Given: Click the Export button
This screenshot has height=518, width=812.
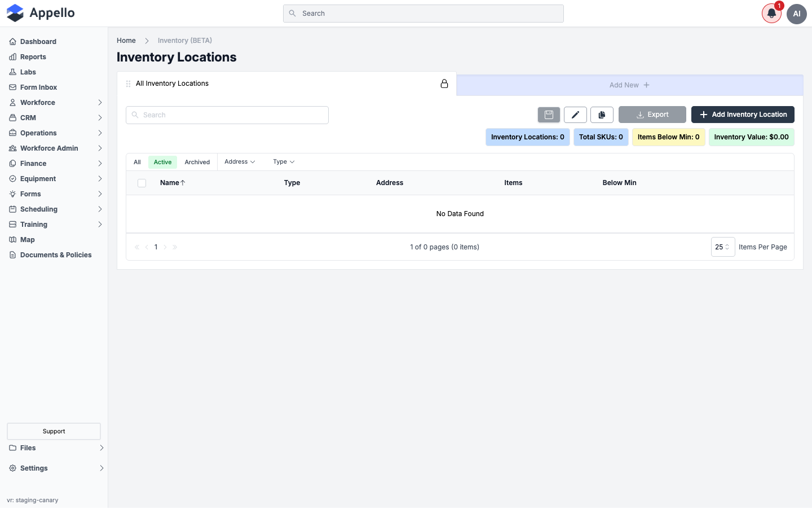Looking at the screenshot, I should (652, 115).
